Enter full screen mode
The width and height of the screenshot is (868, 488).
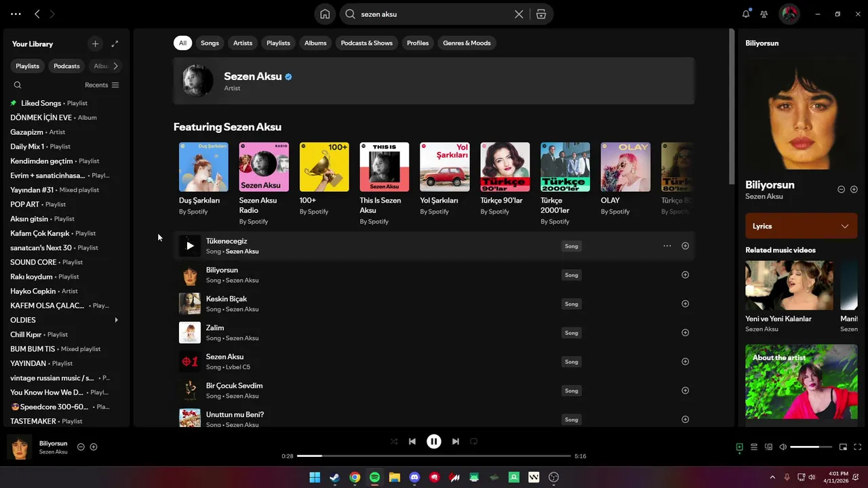(858, 447)
